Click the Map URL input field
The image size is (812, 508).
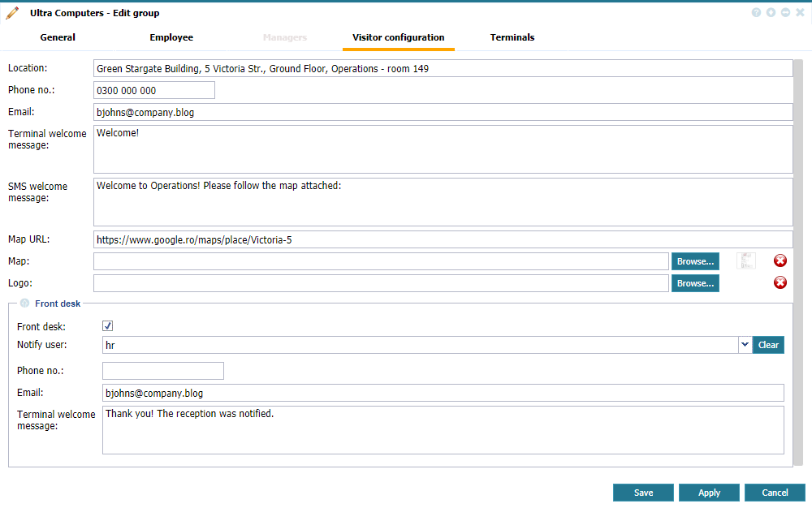coord(443,239)
